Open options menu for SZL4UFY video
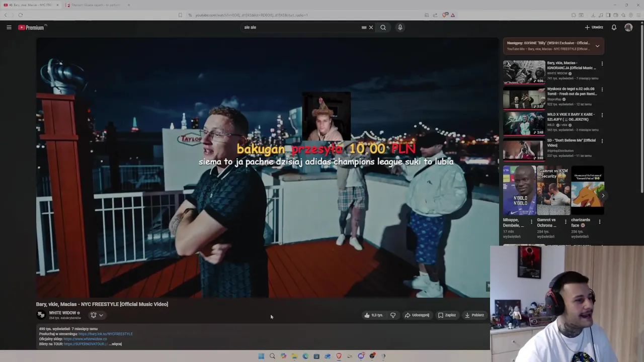Image resolution: width=644 pixels, height=362 pixels. (x=602, y=115)
